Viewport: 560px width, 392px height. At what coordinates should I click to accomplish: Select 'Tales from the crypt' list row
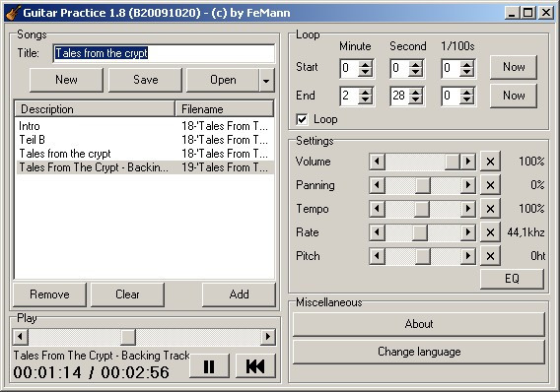click(x=145, y=154)
